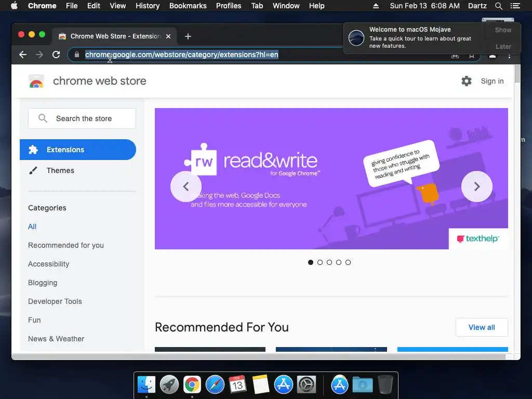532x399 pixels.
Task: Select the All category
Action: [32, 227]
